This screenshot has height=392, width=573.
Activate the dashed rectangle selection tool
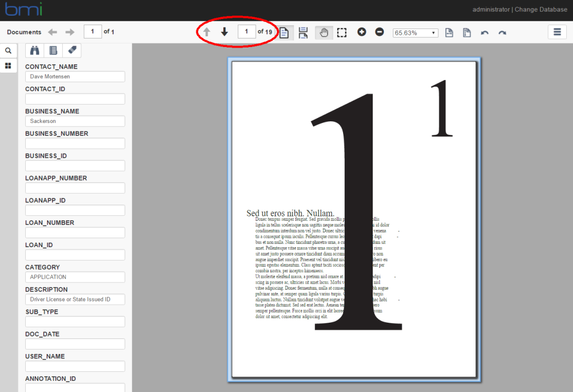(x=342, y=32)
